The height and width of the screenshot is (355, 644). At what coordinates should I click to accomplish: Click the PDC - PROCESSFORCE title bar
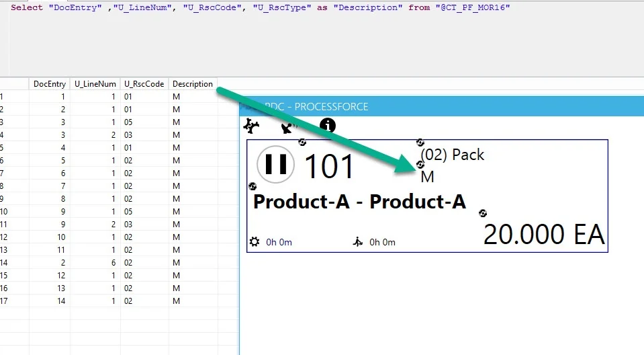pyautogui.click(x=316, y=107)
